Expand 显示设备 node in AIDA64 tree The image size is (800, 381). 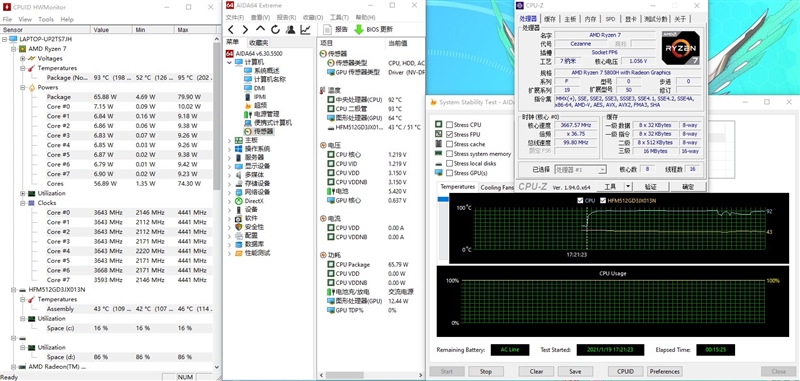point(229,166)
